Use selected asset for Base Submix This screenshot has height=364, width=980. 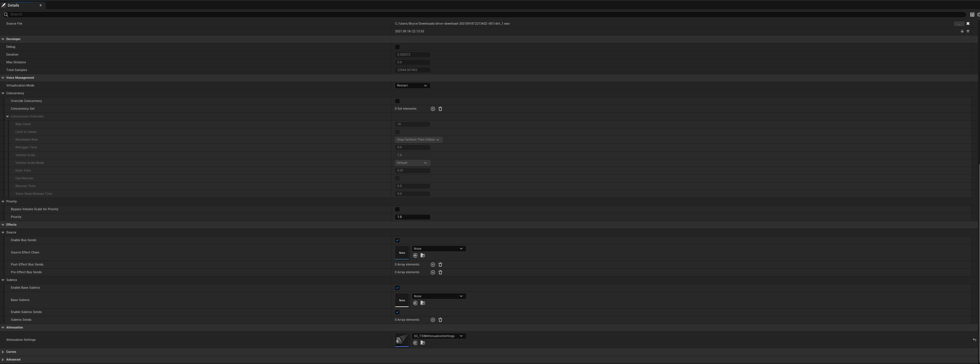(x=415, y=304)
